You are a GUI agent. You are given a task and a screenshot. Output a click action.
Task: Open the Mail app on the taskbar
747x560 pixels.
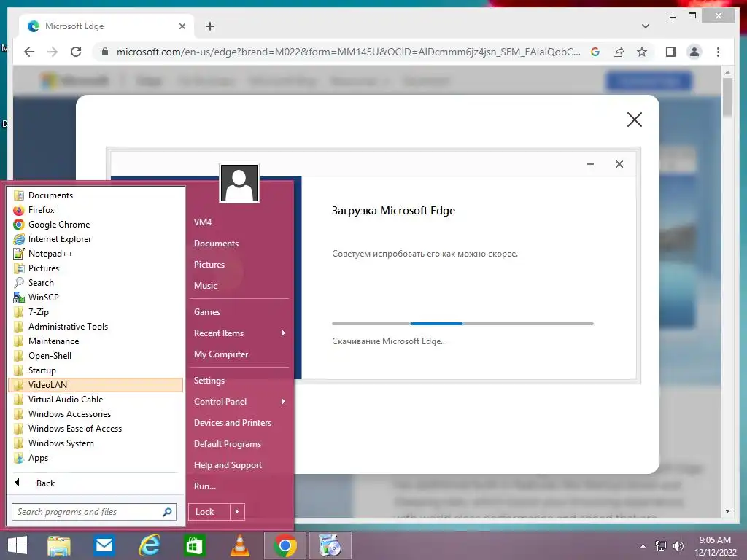click(104, 545)
